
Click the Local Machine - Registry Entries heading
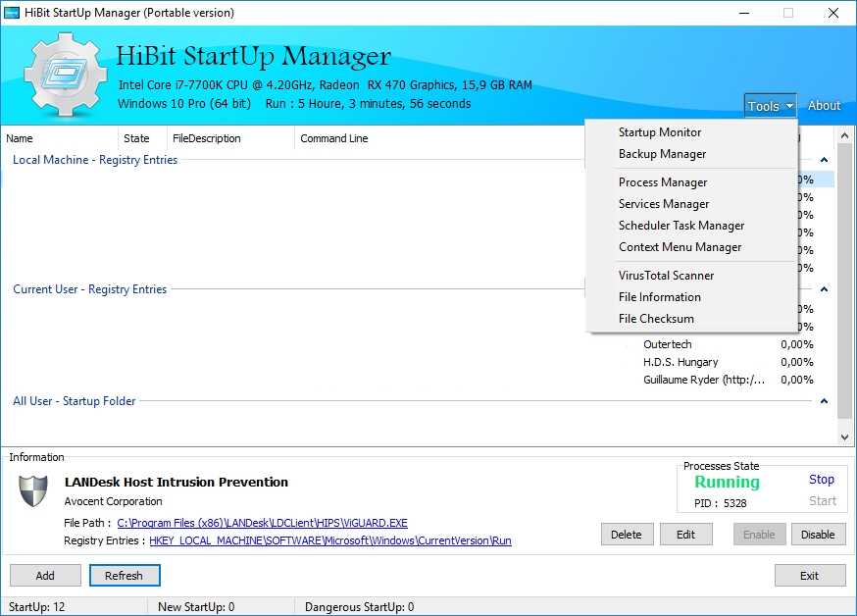pyautogui.click(x=95, y=160)
